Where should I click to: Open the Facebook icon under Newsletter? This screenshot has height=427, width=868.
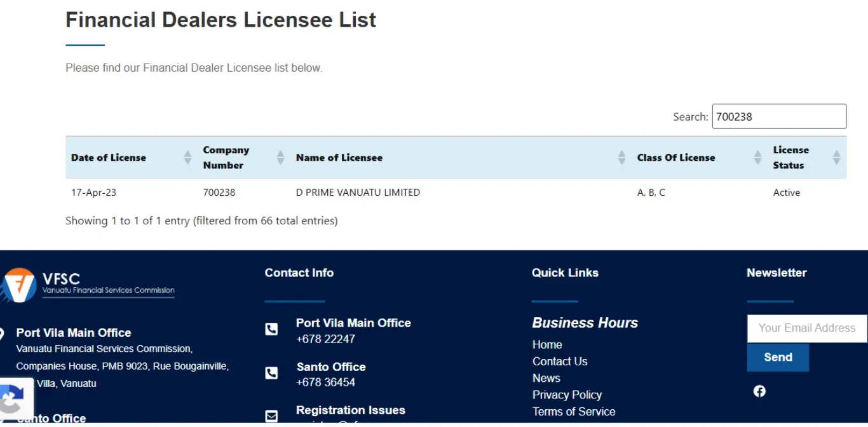pos(759,391)
